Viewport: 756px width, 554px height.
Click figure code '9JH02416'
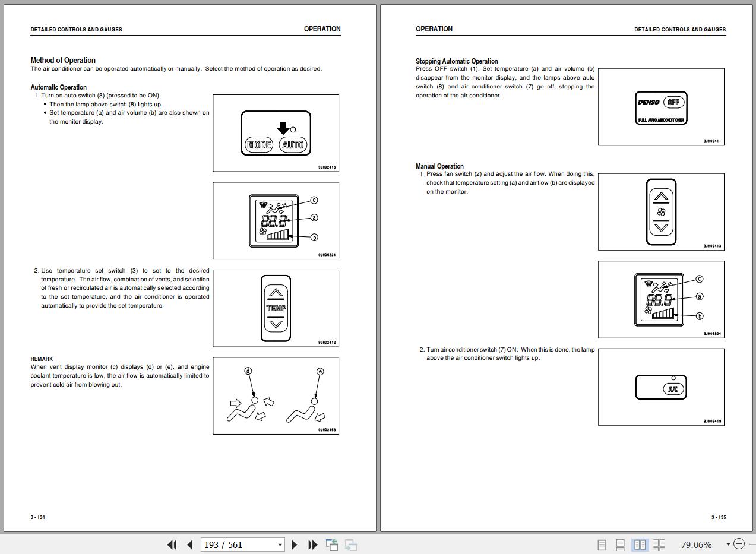pyautogui.click(x=327, y=167)
